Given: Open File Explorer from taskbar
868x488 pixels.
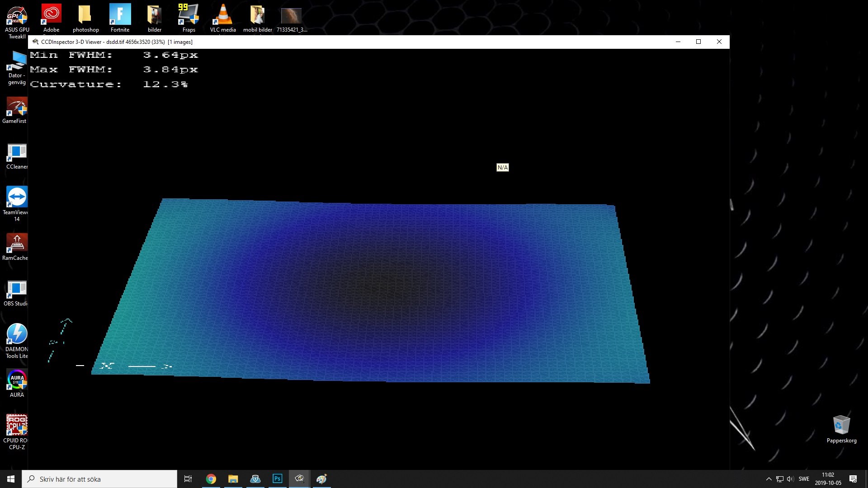Looking at the screenshot, I should pyautogui.click(x=233, y=479).
